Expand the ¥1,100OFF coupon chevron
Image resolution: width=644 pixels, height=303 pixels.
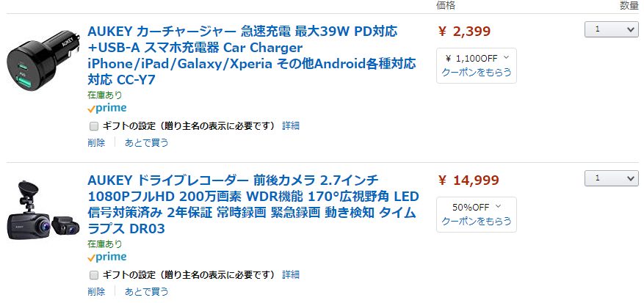click(x=506, y=57)
